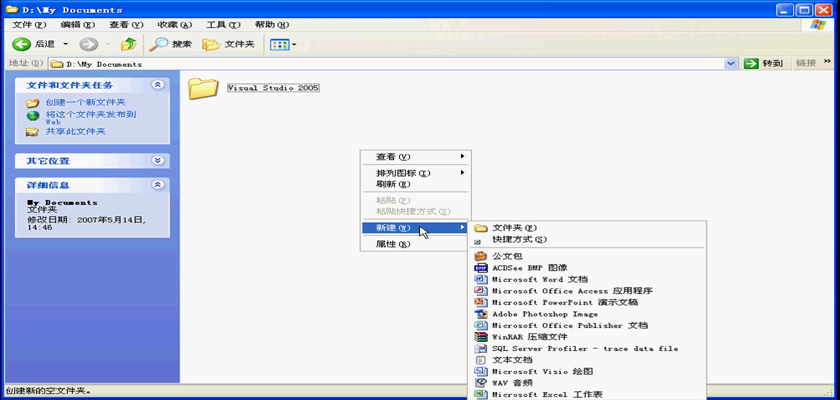Choose 刷新(E) in context menu
Image resolution: width=840 pixels, height=400 pixels.
pyautogui.click(x=415, y=184)
